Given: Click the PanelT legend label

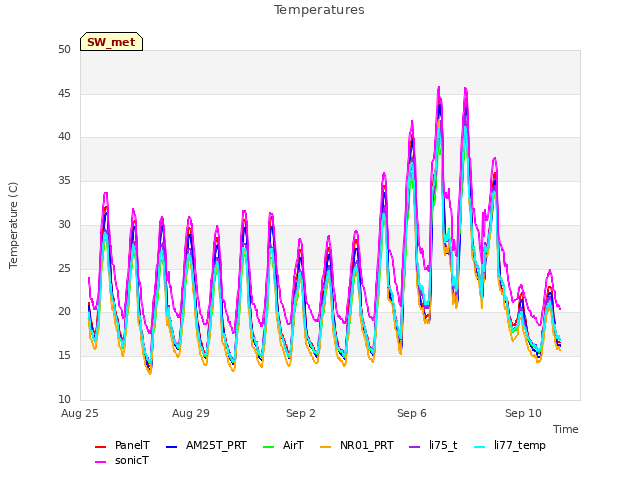Looking at the screenshot, I should [x=132, y=445].
